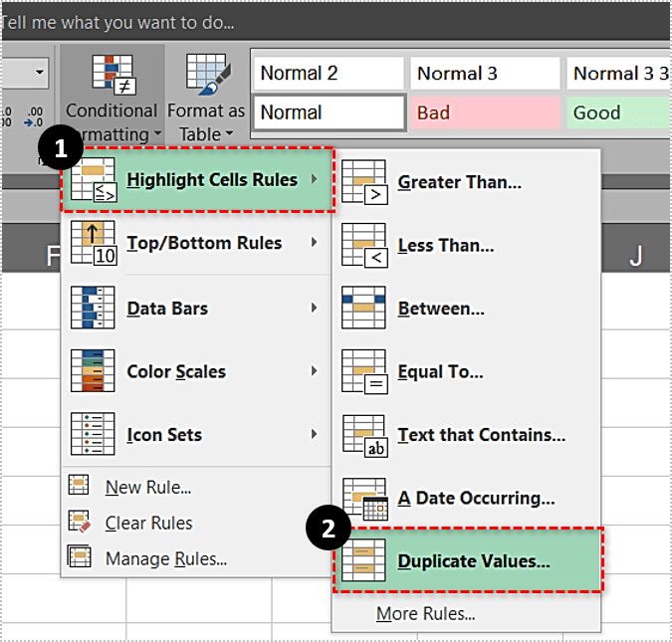Select the Greater Than rule icon
This screenshot has height=642, width=672.
pos(363,181)
